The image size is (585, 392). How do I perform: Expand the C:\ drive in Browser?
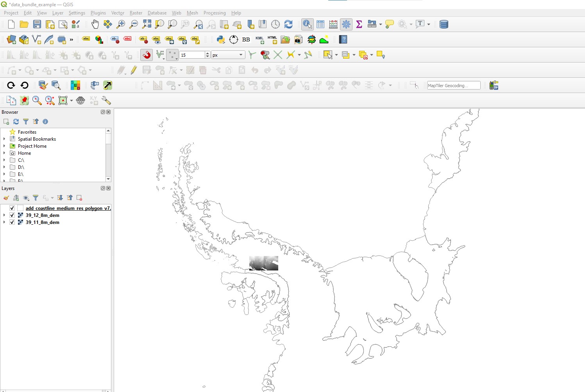[4, 160]
